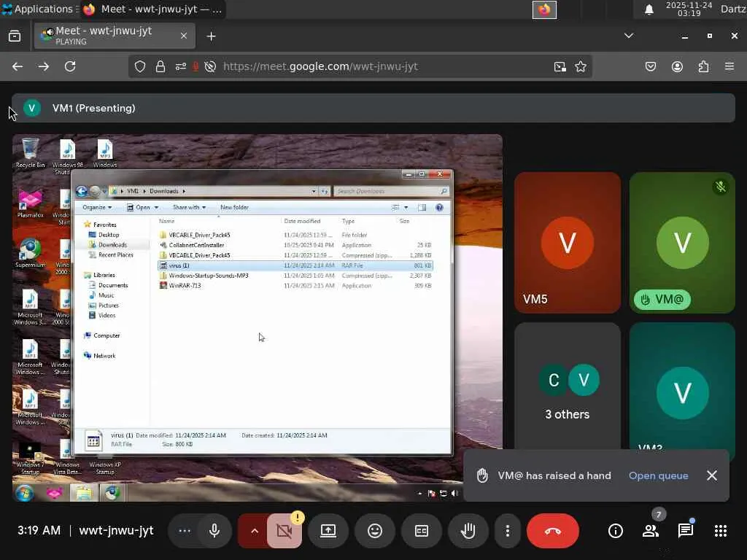Open audio settings chevron arrow

pos(254,531)
